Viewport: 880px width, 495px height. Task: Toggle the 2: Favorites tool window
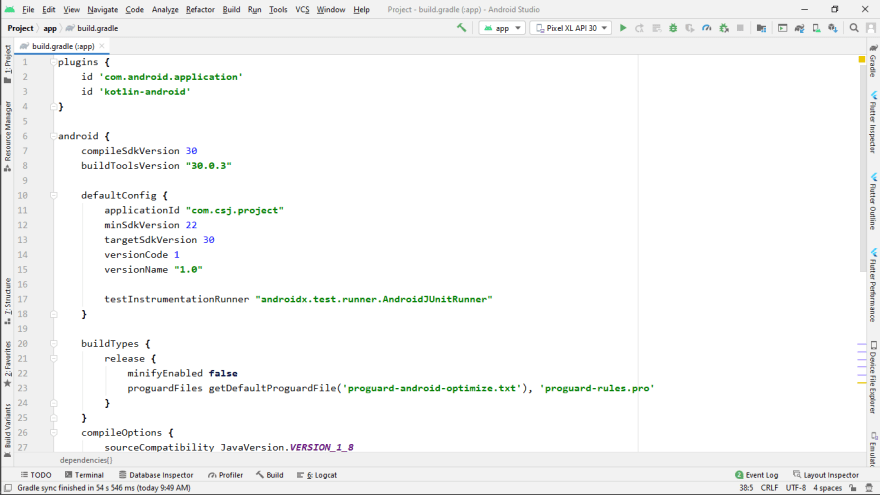click(x=7, y=364)
